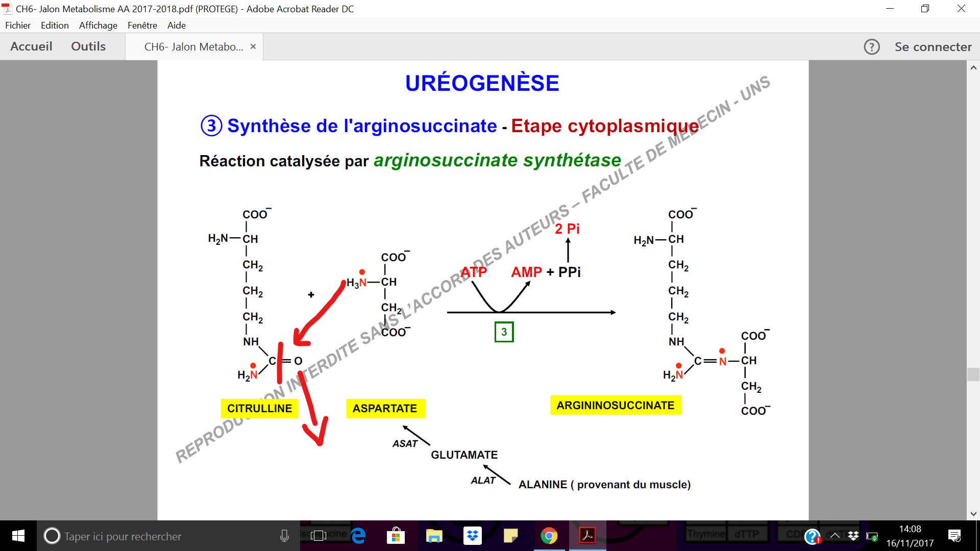Open Dropbox app from the taskbar
Image resolution: width=980 pixels, height=551 pixels.
coord(473,536)
